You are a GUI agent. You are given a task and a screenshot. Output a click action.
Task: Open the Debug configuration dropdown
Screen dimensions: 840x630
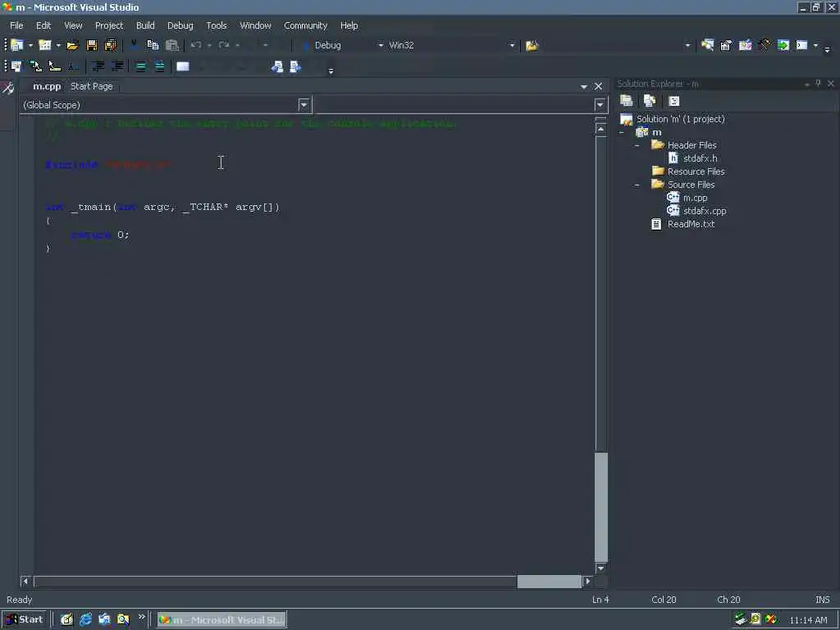(x=381, y=46)
